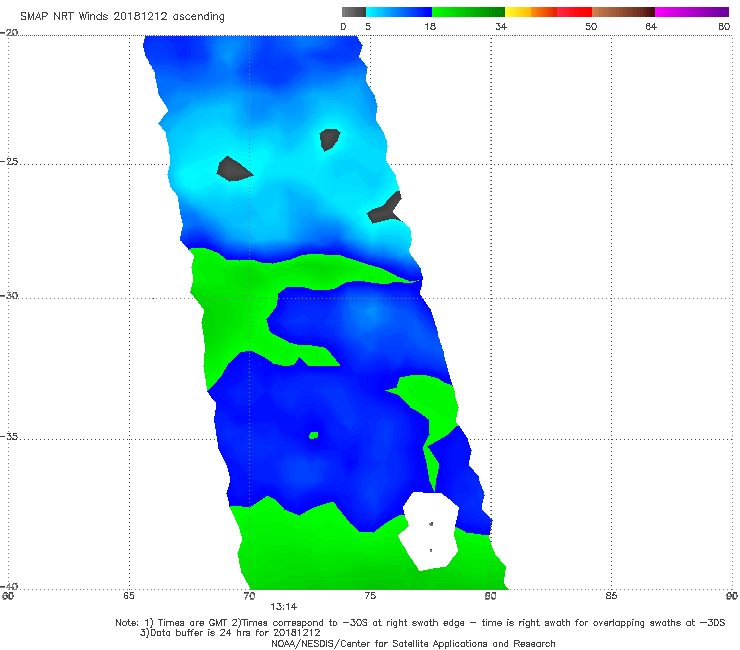Click the swath time label '13:14'
The image size is (740, 650).
284,607
